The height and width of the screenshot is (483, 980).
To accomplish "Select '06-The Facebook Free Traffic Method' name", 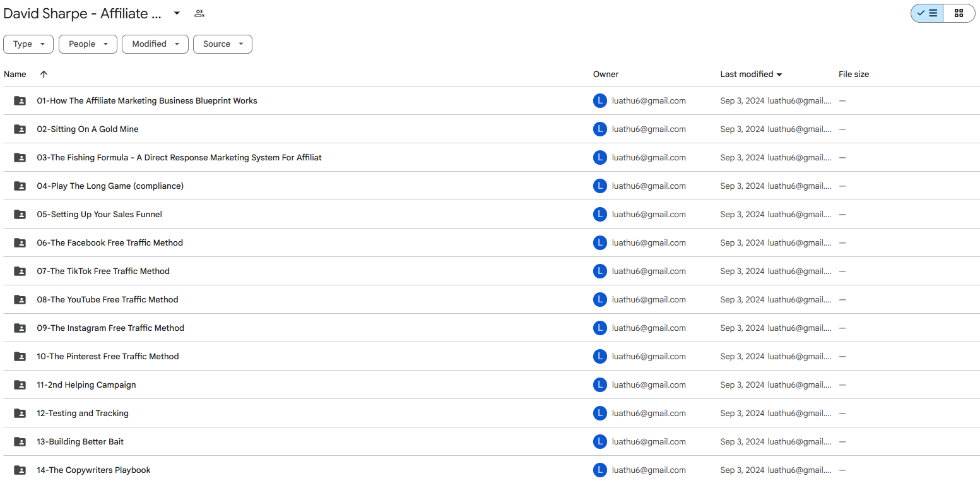I will point(110,243).
